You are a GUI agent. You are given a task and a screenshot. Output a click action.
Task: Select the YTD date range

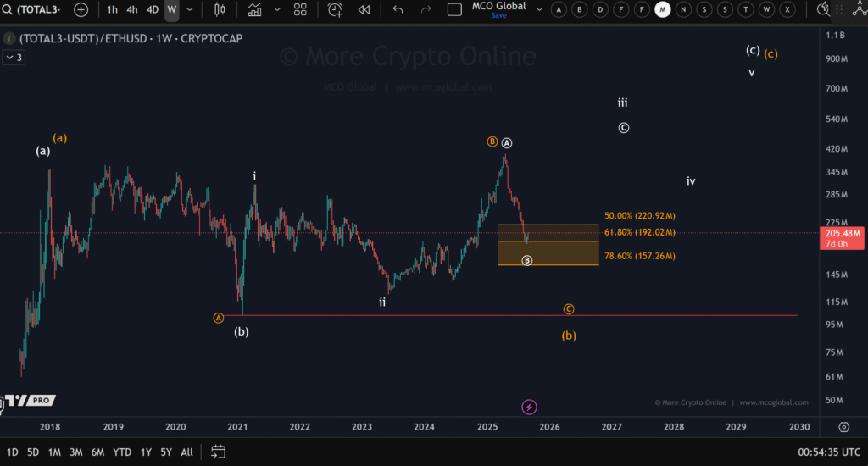pos(121,452)
